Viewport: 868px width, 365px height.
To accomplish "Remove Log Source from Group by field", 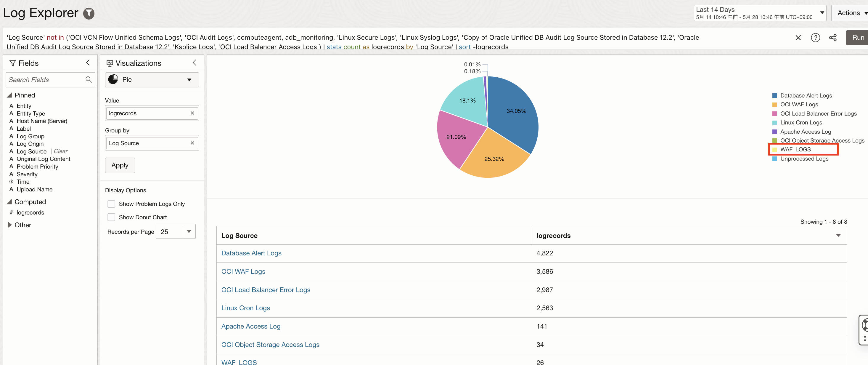I will (x=192, y=143).
